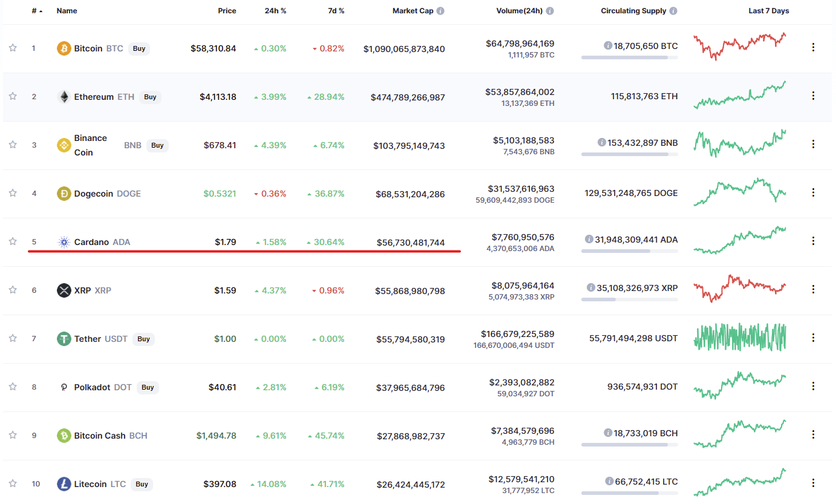Show info for the Circulating Supply column
The image size is (836, 504).
[673, 11]
